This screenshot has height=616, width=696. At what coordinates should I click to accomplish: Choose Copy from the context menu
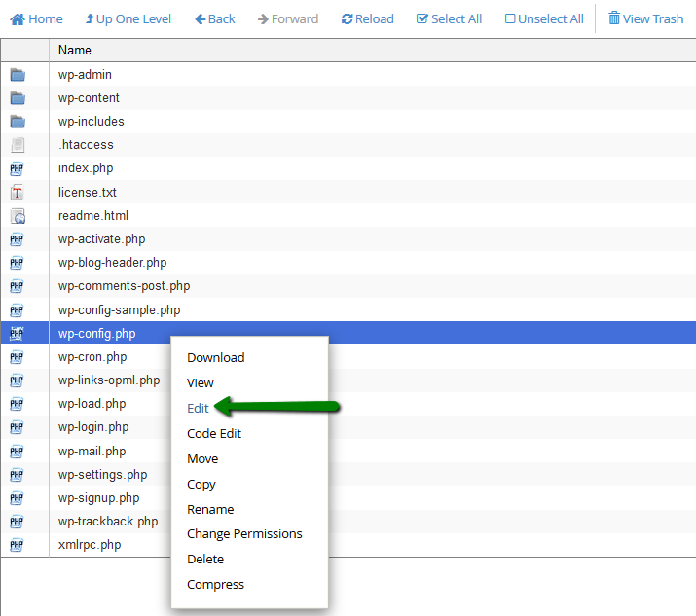(x=201, y=485)
